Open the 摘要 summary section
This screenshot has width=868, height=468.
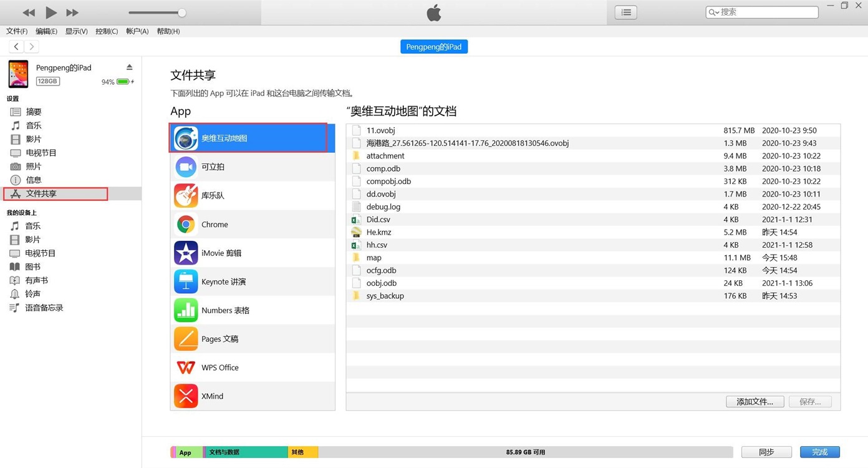click(x=33, y=112)
